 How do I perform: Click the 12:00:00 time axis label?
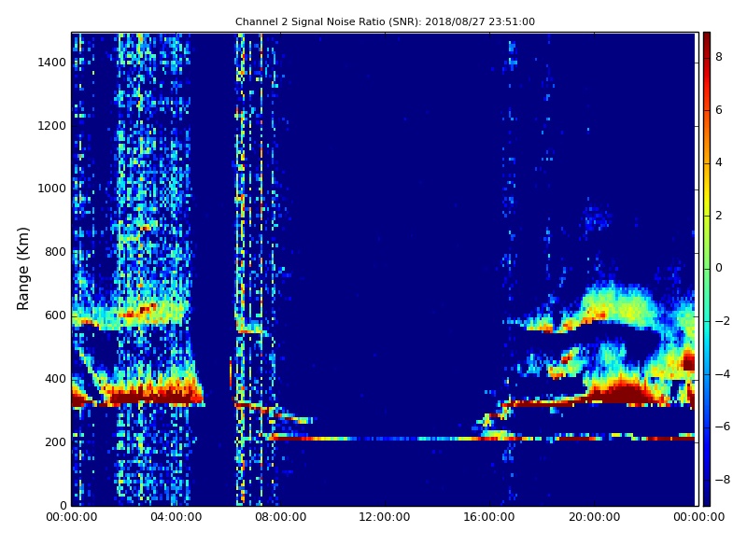click(385, 517)
